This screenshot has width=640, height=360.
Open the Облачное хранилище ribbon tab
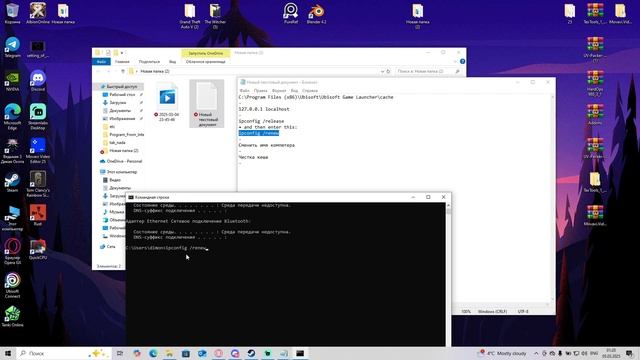pyautogui.click(x=205, y=62)
